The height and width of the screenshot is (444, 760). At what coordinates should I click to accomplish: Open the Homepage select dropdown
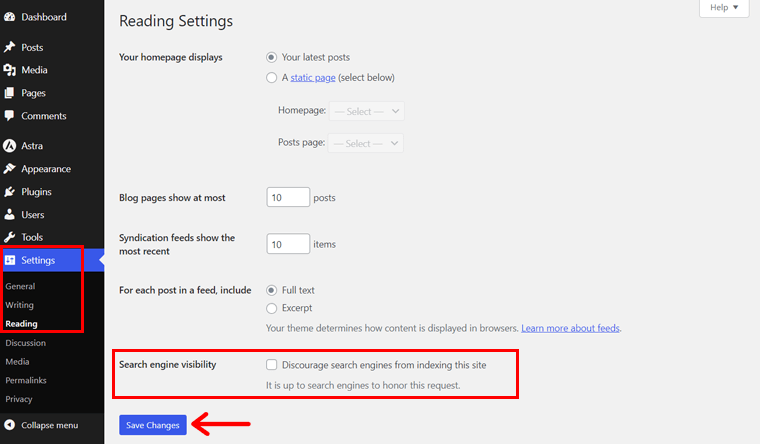pyautogui.click(x=367, y=112)
